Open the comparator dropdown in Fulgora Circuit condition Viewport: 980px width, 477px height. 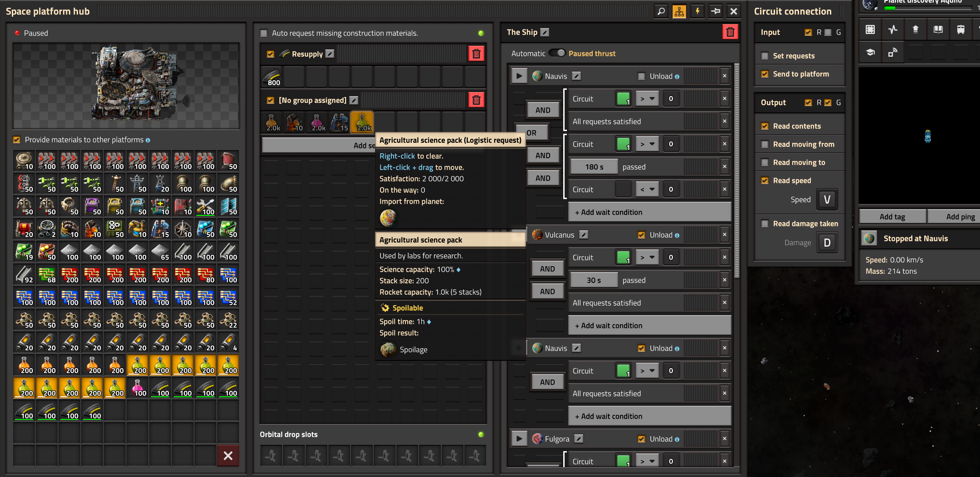(x=647, y=461)
